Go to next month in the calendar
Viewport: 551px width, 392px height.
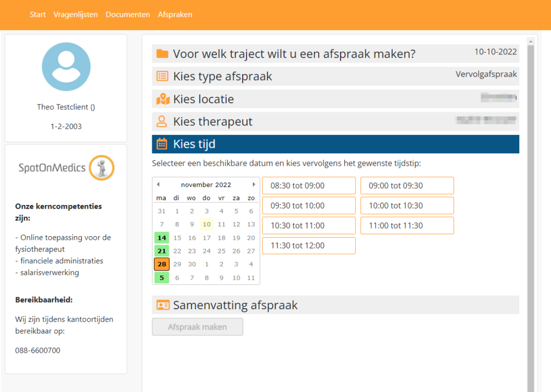pos(253,184)
